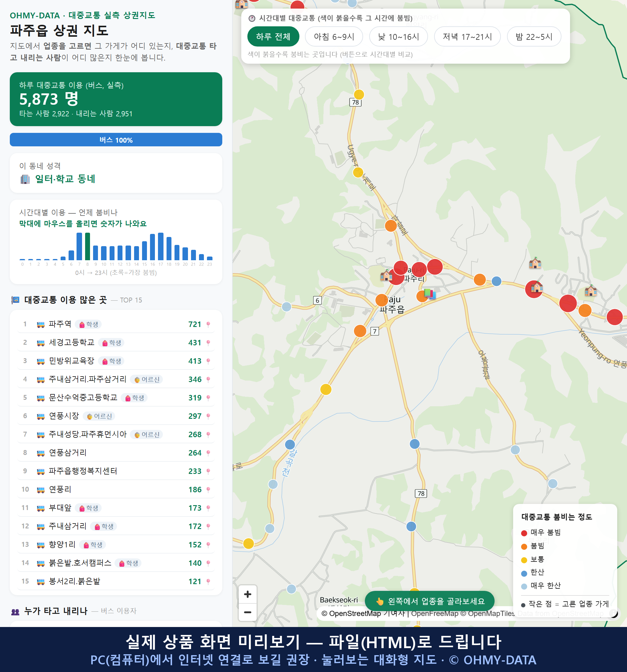Locate 문산수억중고등학교 via its pin icon
627x672 pixels.
208,398
